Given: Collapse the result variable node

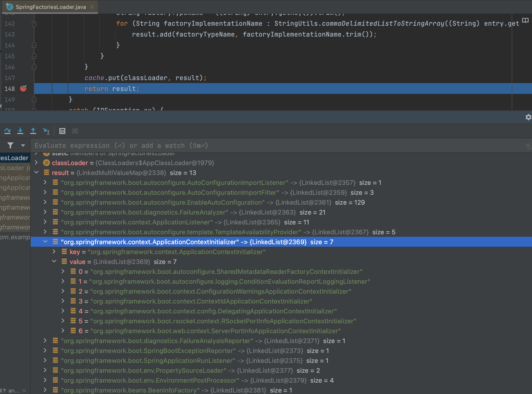Looking at the screenshot, I should (37, 173).
